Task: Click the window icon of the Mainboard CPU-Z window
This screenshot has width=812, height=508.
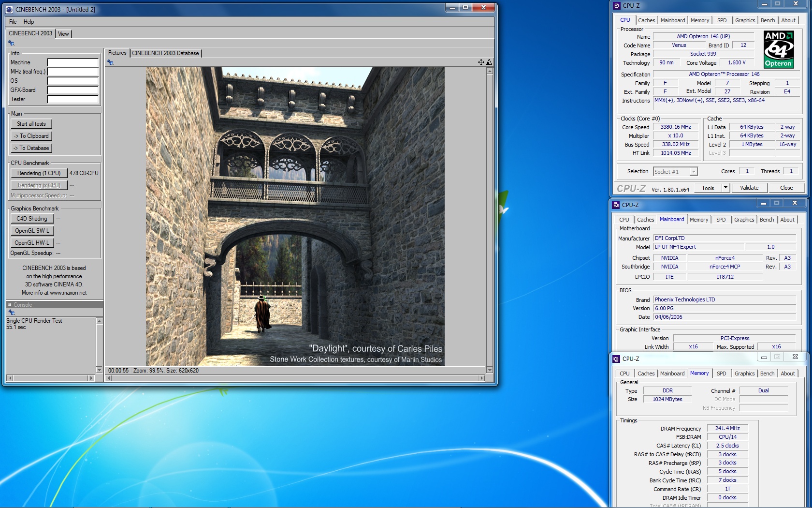Action: point(616,205)
